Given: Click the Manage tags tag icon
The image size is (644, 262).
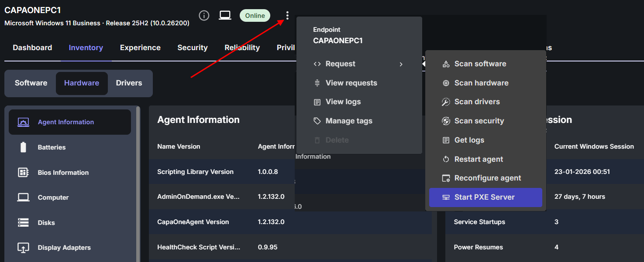Looking at the screenshot, I should 317,121.
